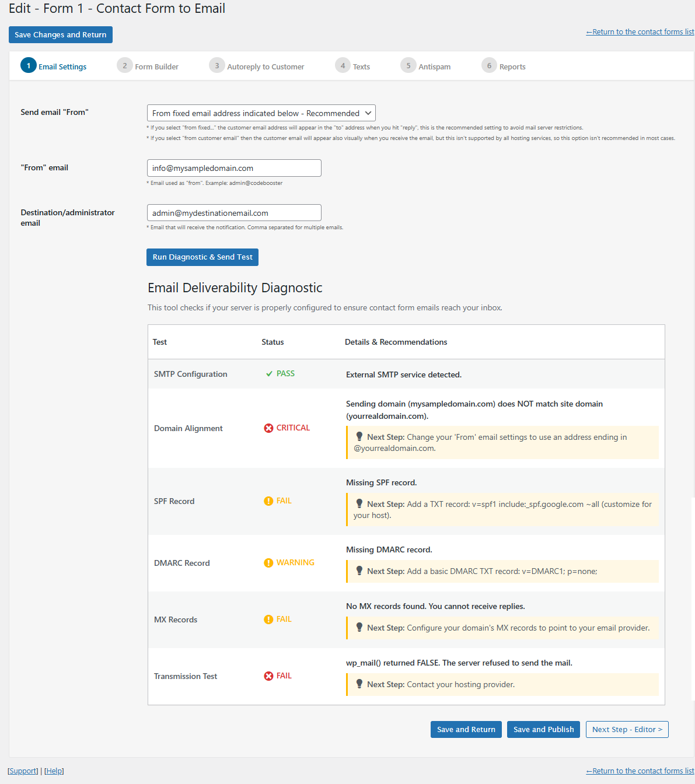This screenshot has width=695, height=784.
Task: Proceed with Next Step - Editor button
Action: 627,730
